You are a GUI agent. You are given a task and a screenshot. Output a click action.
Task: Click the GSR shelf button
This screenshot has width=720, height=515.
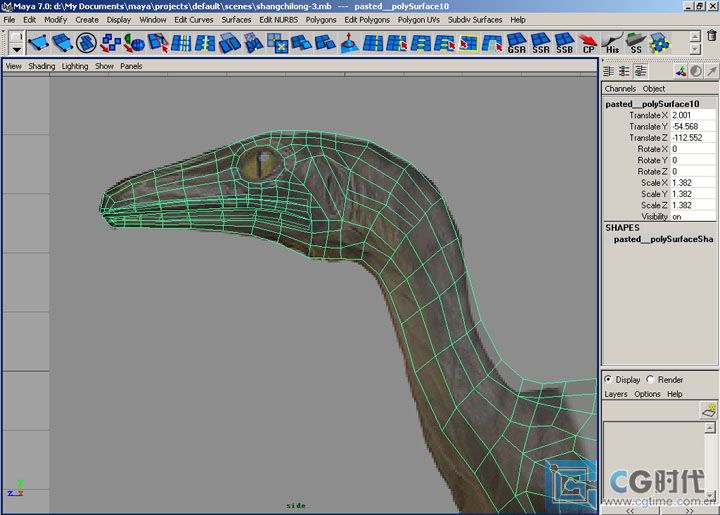pyautogui.click(x=516, y=44)
